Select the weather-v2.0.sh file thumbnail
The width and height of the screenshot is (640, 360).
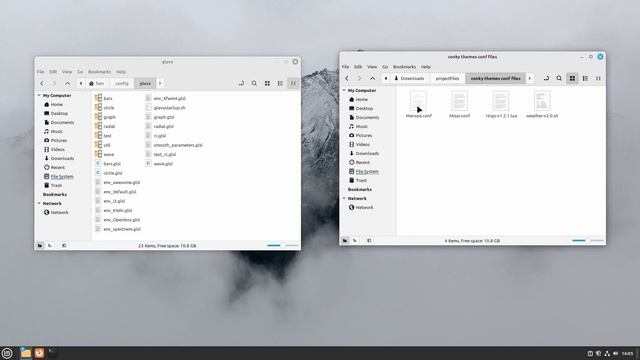[542, 101]
